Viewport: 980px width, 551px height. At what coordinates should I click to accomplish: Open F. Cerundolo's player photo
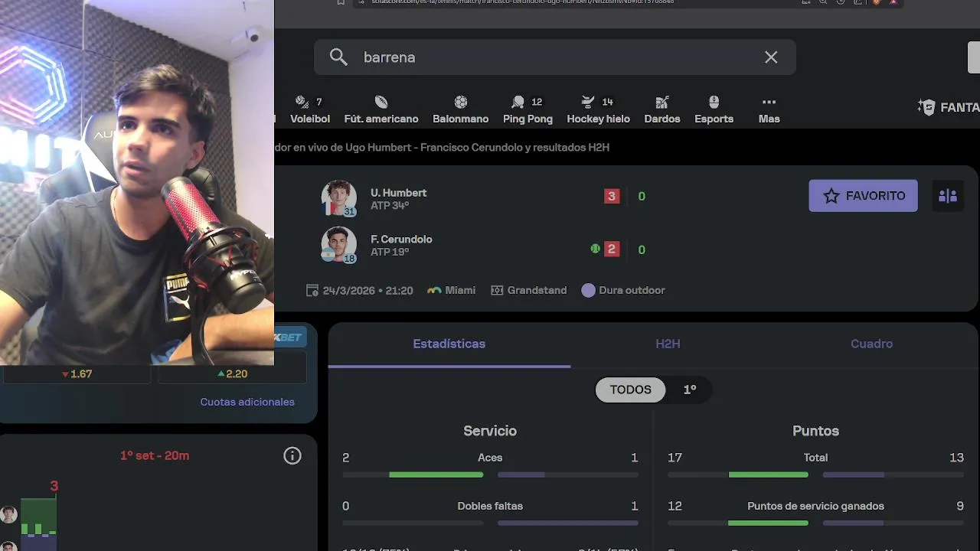[x=338, y=245]
